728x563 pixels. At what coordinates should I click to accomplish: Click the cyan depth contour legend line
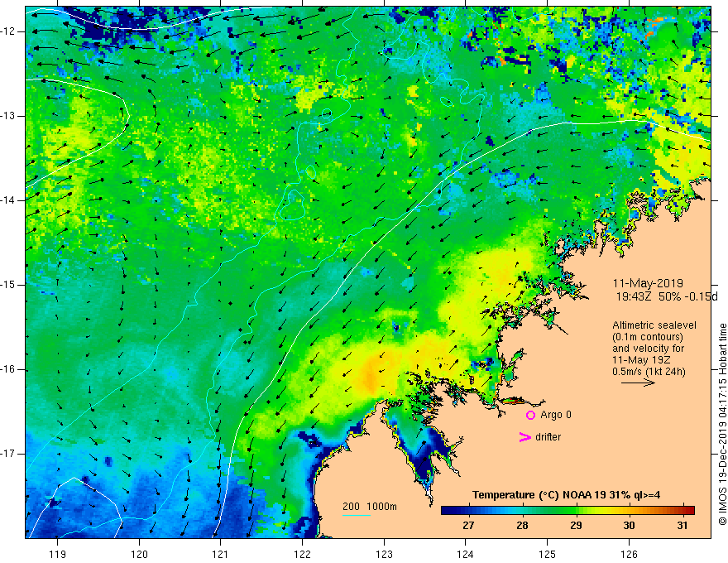point(357,515)
